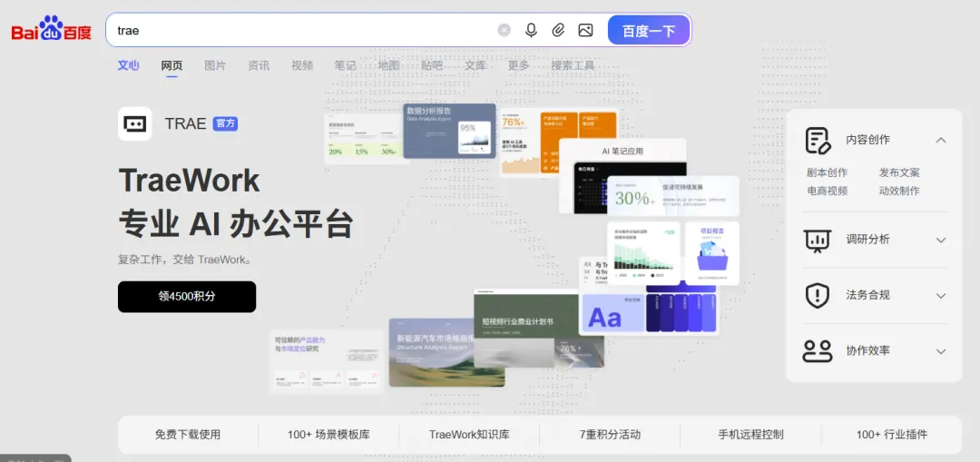Click the 百度一下 search button

[x=649, y=30]
